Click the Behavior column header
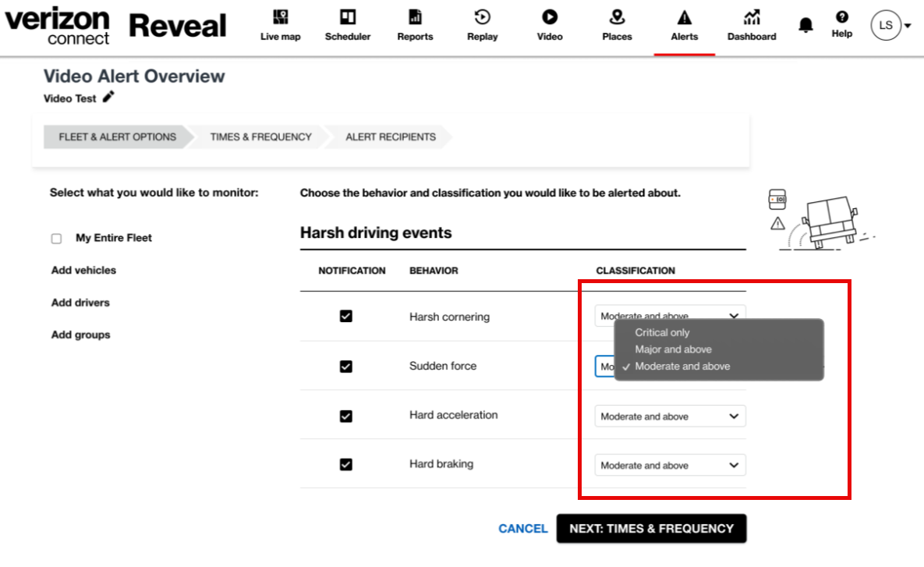The height and width of the screenshot is (567, 924). tap(434, 271)
